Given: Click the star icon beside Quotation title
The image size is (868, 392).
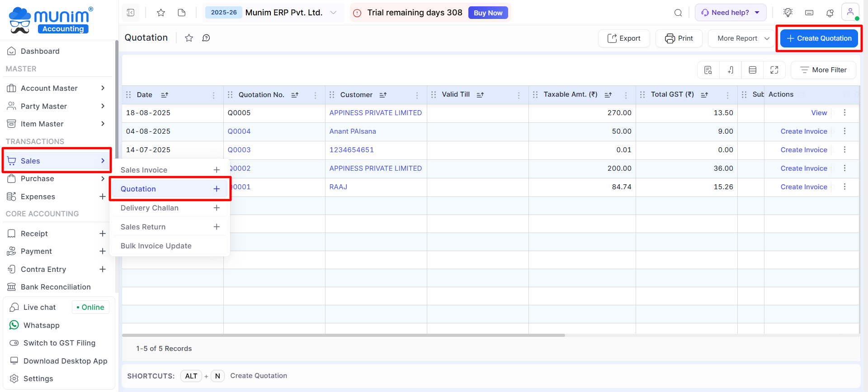Looking at the screenshot, I should [x=189, y=38].
